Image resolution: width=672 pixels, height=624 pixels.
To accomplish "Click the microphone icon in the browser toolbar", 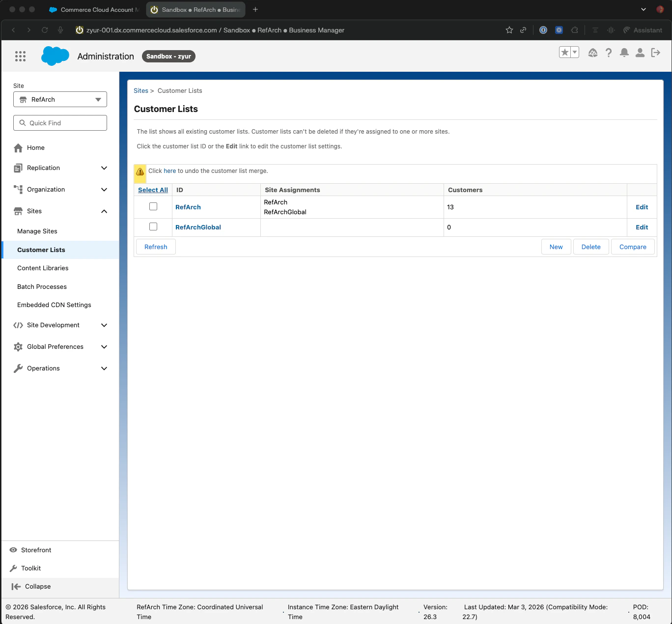I will pos(60,30).
